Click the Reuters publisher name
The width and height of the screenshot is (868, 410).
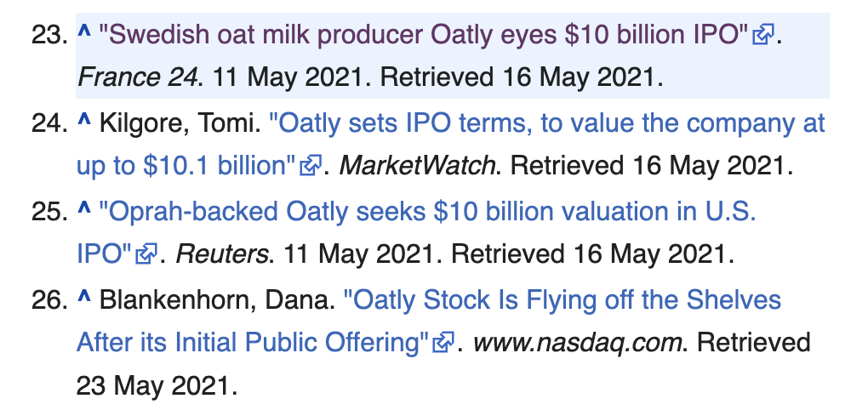tap(222, 254)
